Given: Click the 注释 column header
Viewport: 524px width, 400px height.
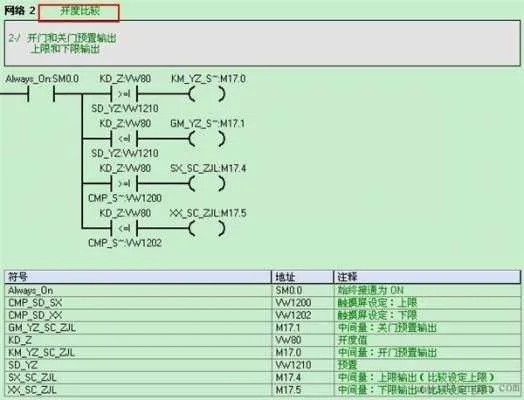Looking at the screenshot, I should [427, 277].
